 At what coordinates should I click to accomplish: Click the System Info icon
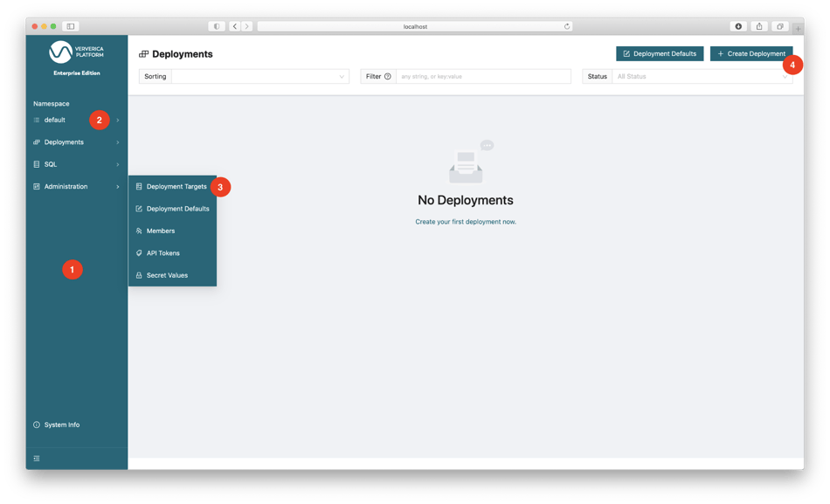pyautogui.click(x=36, y=425)
